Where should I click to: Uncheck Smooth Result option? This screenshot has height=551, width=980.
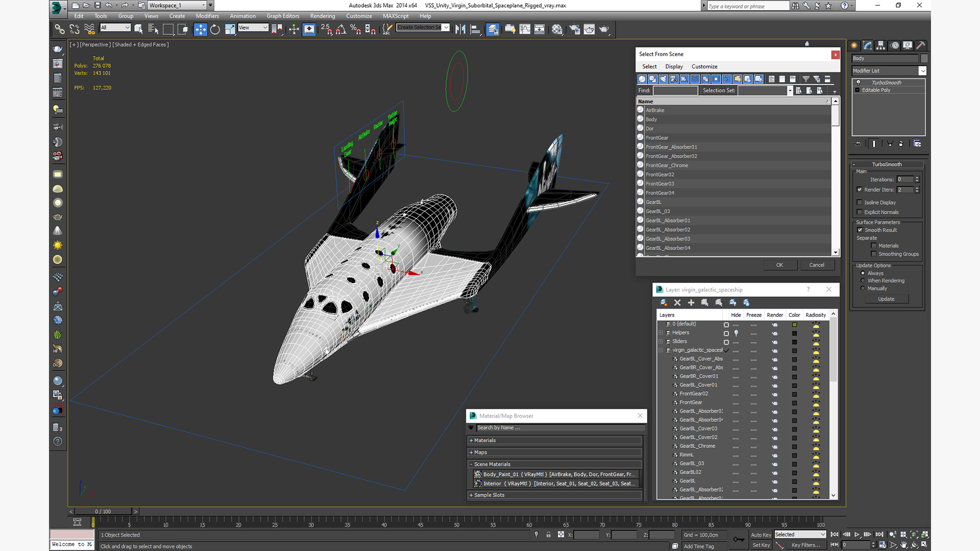coord(860,230)
